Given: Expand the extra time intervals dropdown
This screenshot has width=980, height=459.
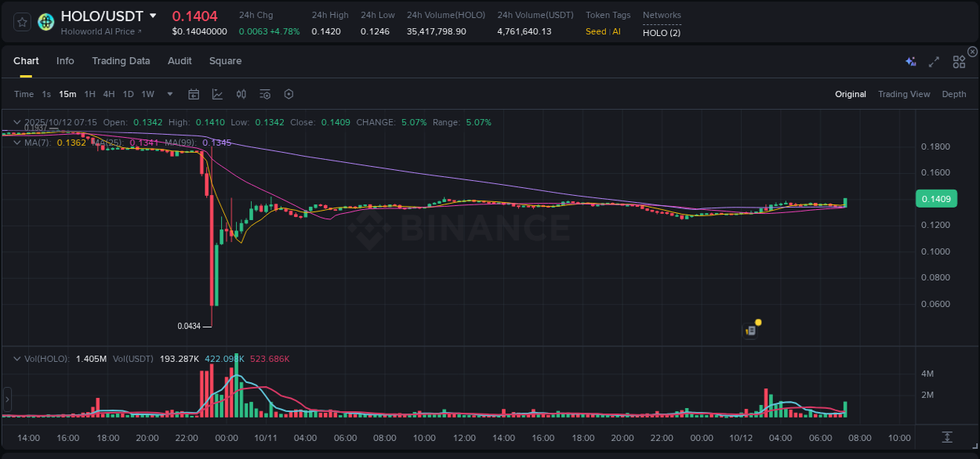Looking at the screenshot, I should [169, 94].
